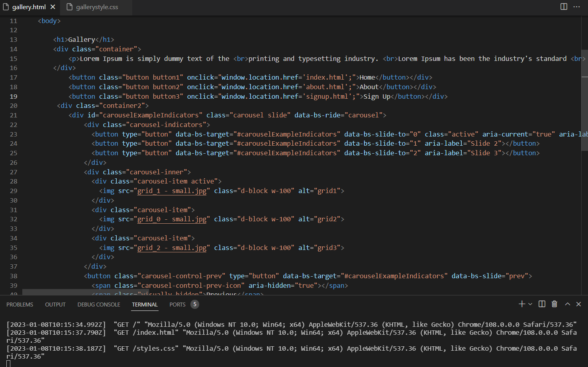This screenshot has height=367, width=588.
Task: Click the data-bs-slide="prev" attribute value
Action: click(517, 276)
